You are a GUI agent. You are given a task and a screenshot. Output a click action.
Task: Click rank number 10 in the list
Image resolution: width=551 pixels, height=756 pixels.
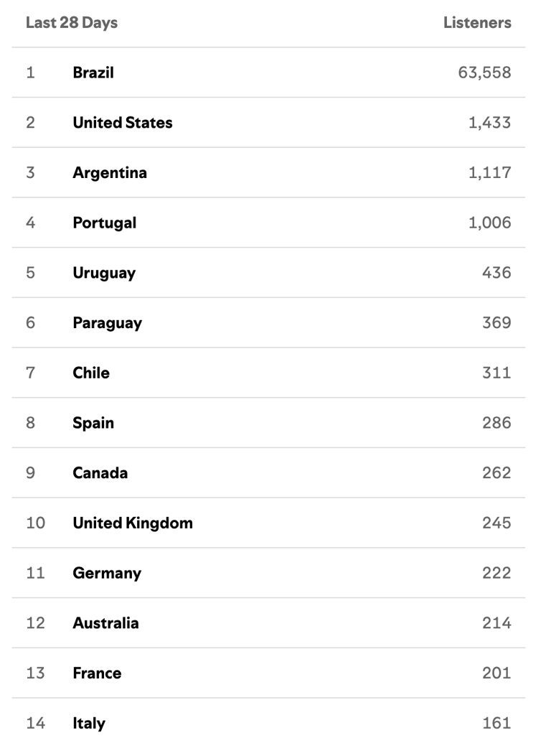[35, 523]
